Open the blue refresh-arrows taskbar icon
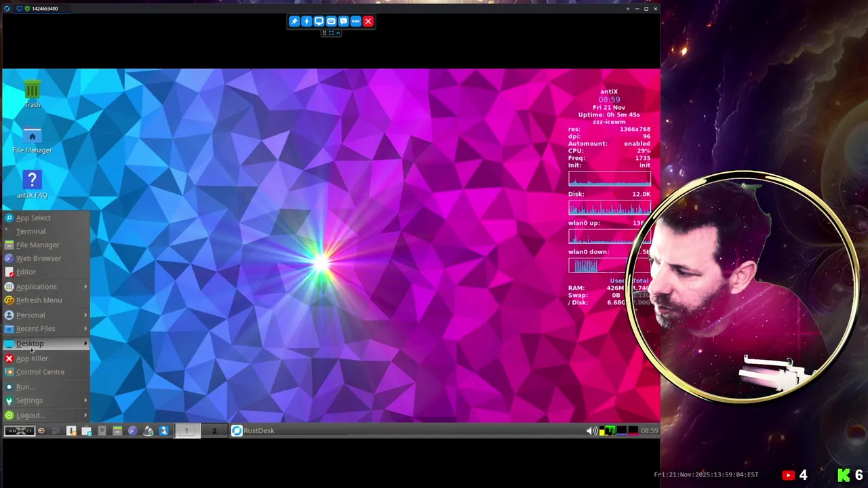This screenshot has height=488, width=868. tap(163, 430)
